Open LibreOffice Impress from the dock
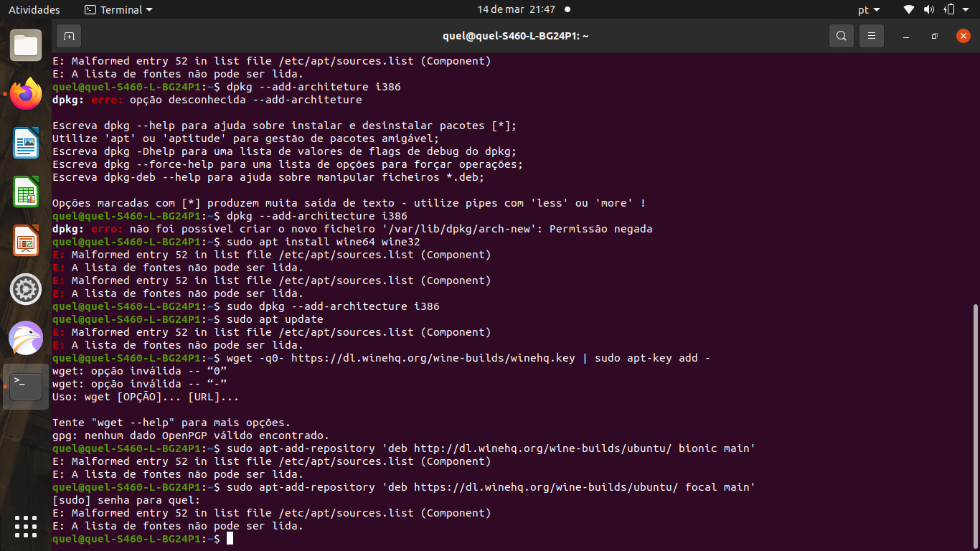Screen dimensions: 980x551 pos(26,240)
